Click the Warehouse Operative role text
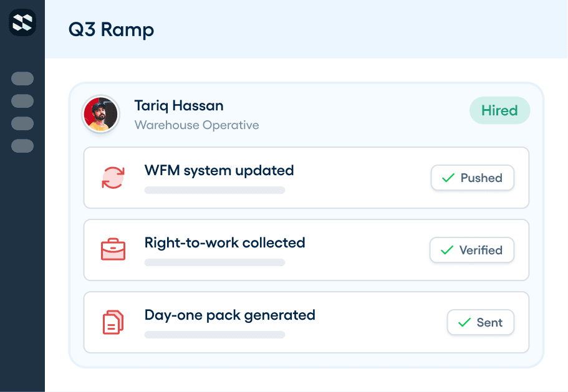This screenshot has width=568, height=392. coord(196,125)
